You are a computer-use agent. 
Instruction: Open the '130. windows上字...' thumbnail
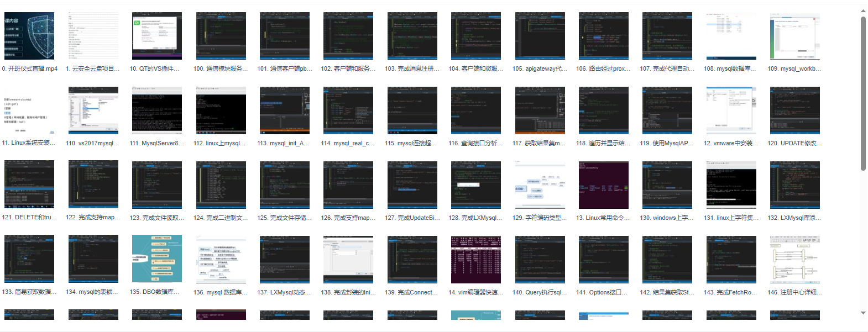pos(667,185)
